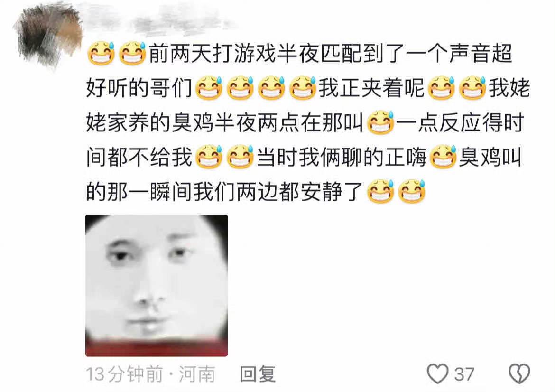Select the first text line 前两天打游戏半夜匹配到了
The height and width of the screenshot is (392, 555).
277,54
